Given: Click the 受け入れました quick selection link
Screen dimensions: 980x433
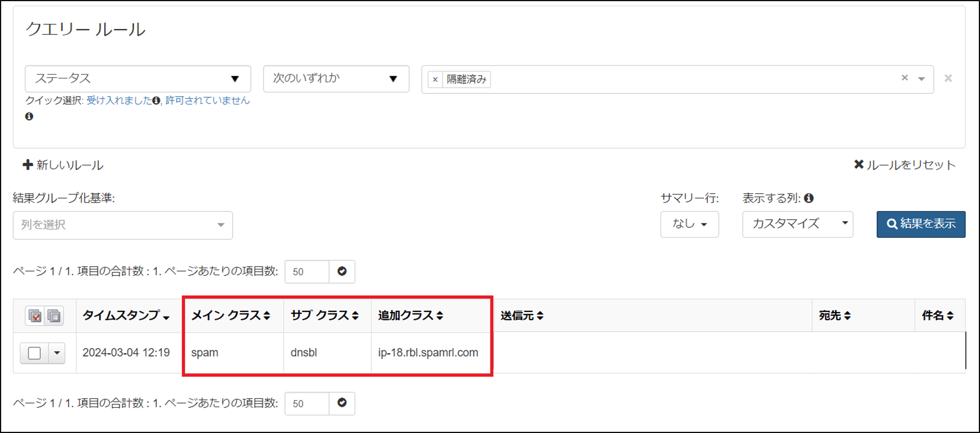Looking at the screenshot, I should (x=119, y=100).
